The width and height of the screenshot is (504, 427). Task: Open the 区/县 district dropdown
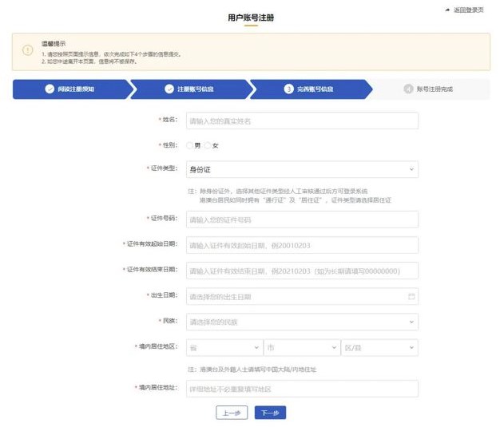coord(379,348)
